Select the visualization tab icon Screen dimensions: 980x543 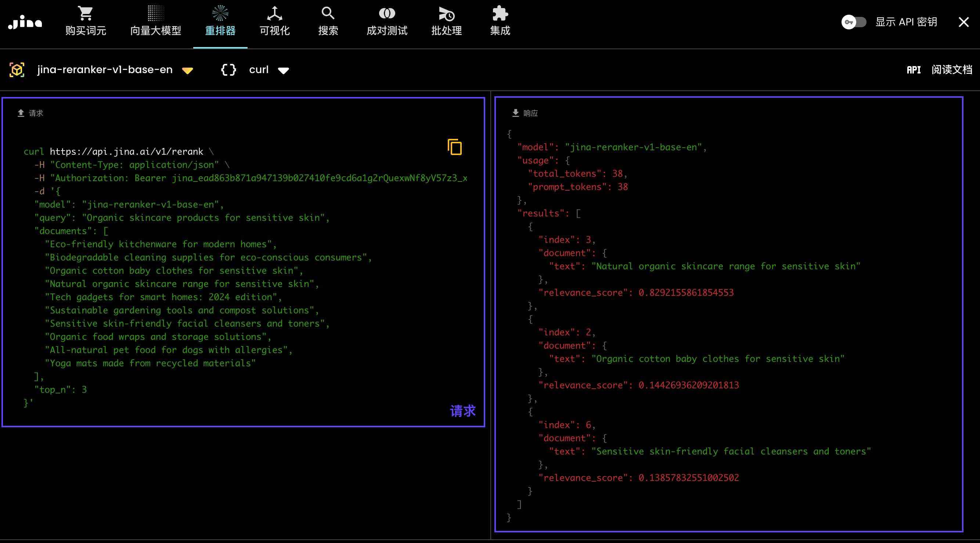coord(274,14)
